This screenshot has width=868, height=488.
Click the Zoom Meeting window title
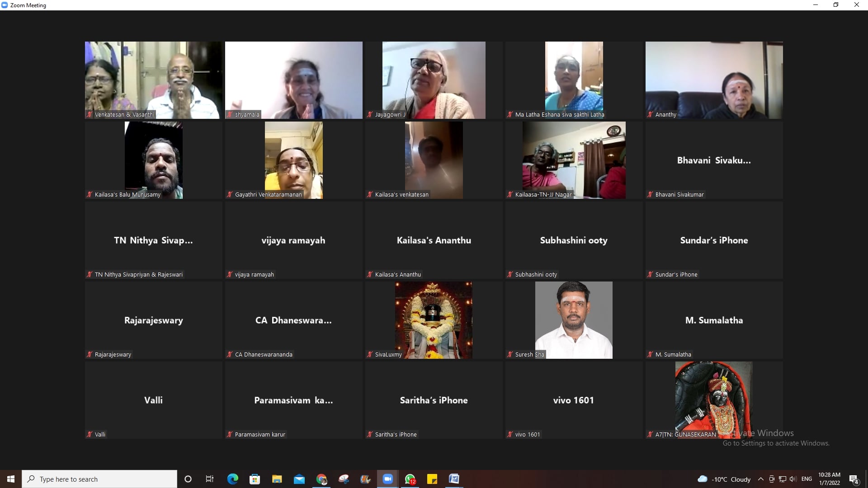click(28, 5)
